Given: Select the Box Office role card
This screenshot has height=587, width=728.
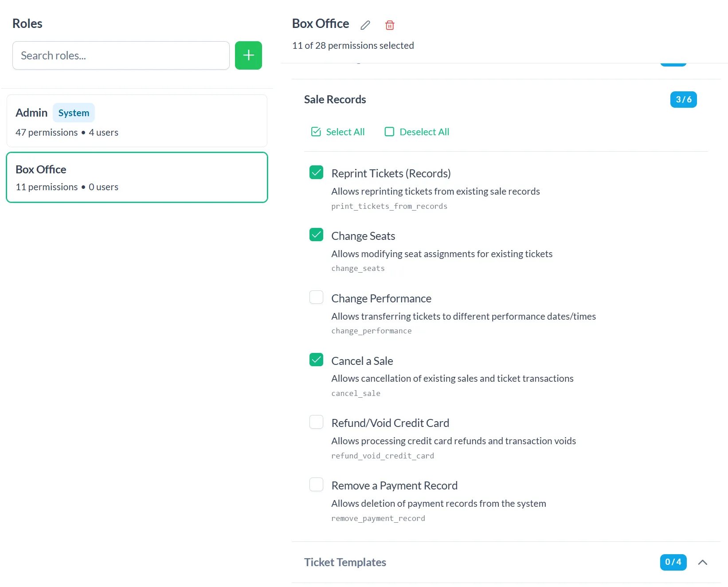Looking at the screenshot, I should [x=137, y=177].
